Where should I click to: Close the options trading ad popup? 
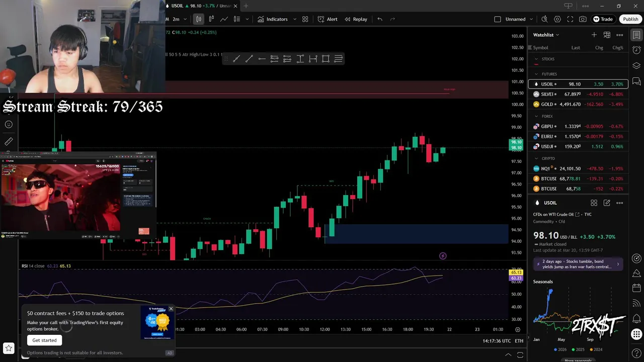171,309
